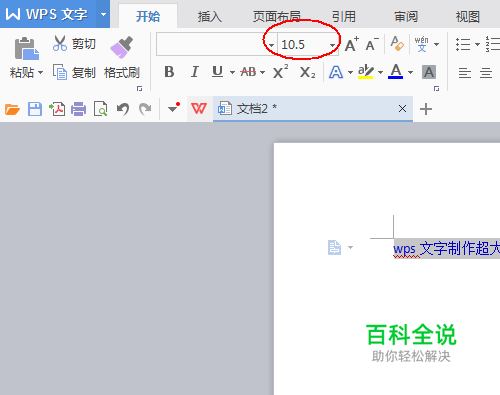Apply bullet list formatting
Viewport: 500px width, 395px height.
click(x=463, y=44)
